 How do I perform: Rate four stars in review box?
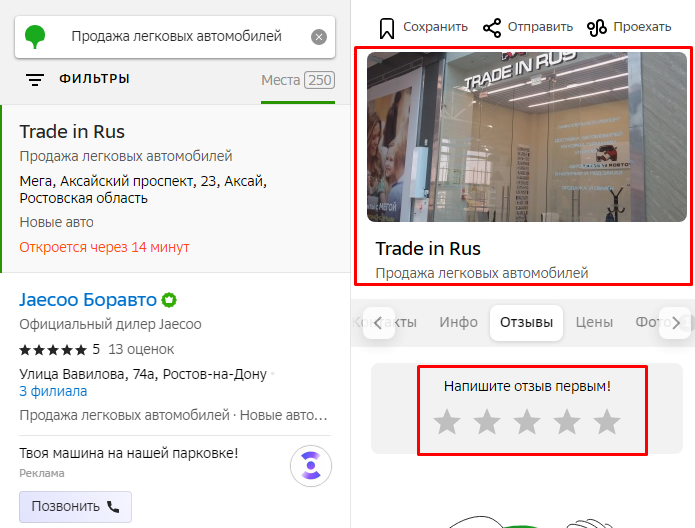pyautogui.click(x=567, y=422)
